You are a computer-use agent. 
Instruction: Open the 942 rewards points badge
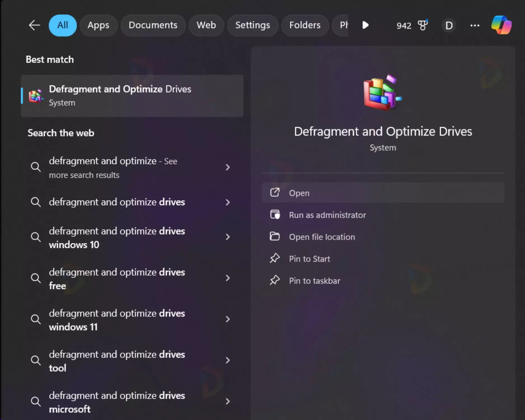click(404, 26)
